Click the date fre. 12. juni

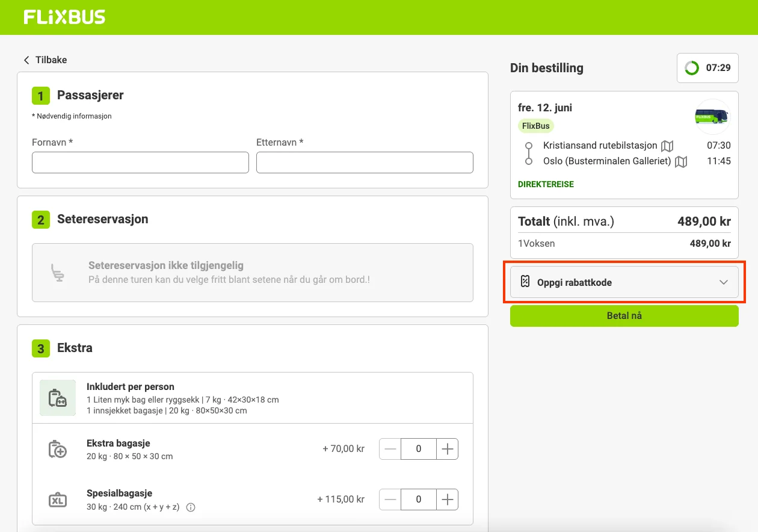[x=545, y=108]
